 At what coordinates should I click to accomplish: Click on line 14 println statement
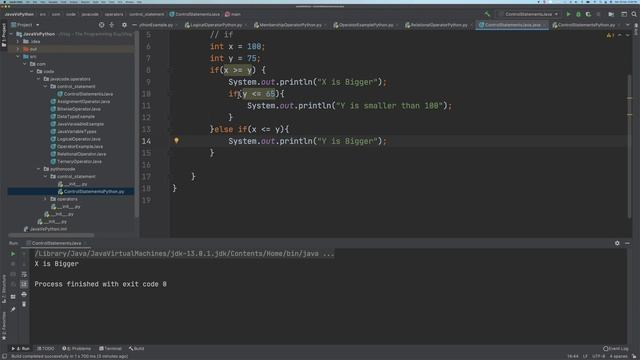[307, 141]
